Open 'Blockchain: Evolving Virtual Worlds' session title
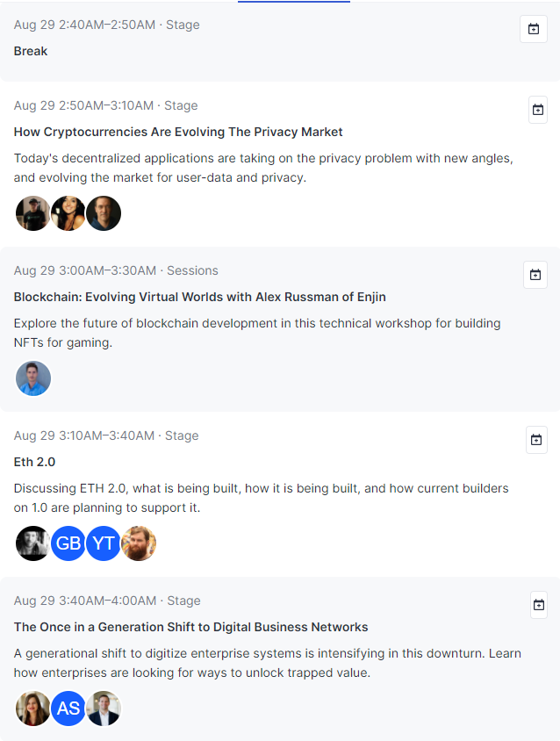 click(199, 297)
